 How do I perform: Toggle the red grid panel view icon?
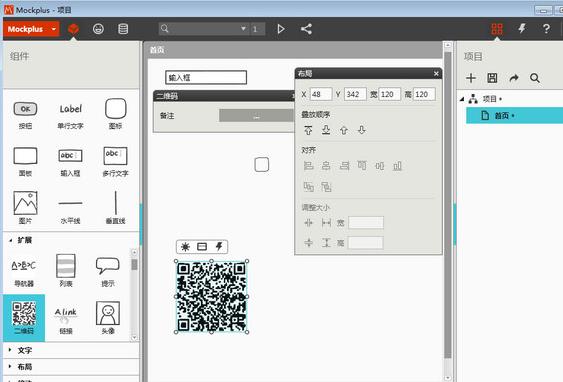coord(497,29)
